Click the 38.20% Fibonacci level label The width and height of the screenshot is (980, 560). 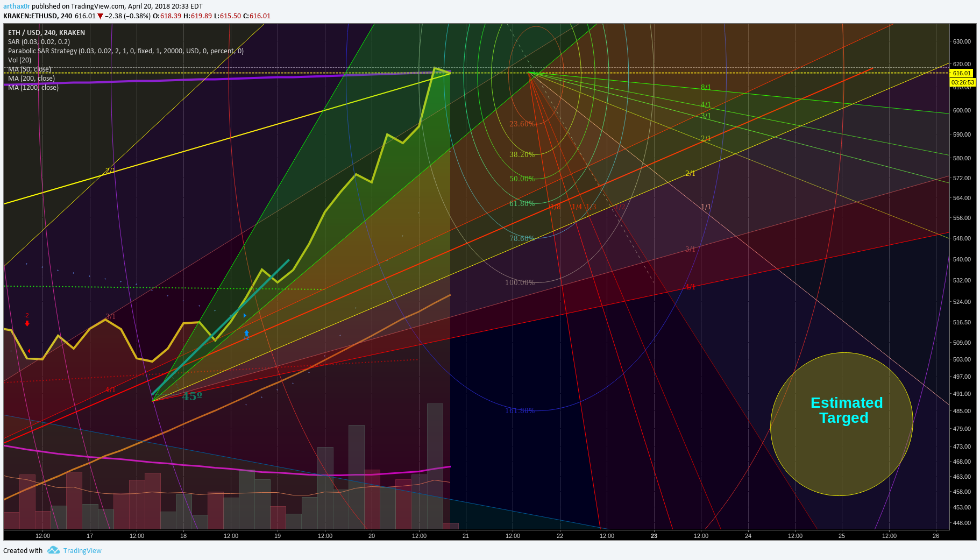click(x=522, y=154)
